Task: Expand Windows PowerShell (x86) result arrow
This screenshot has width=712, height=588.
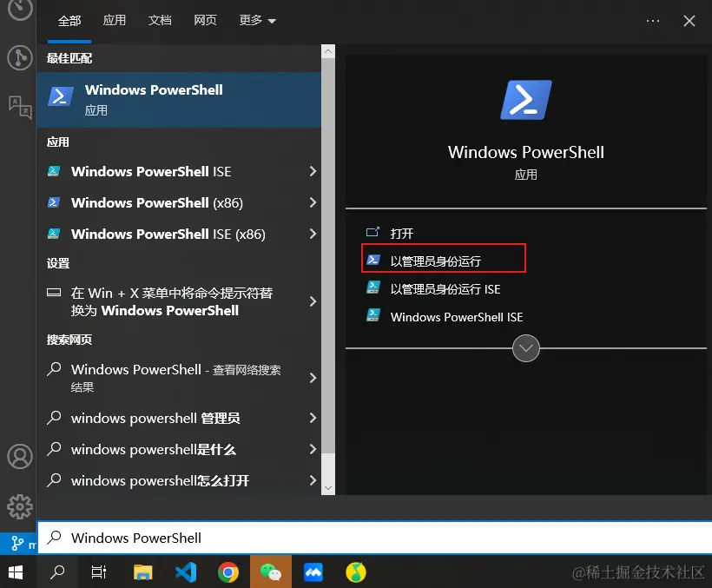Action: 313,202
